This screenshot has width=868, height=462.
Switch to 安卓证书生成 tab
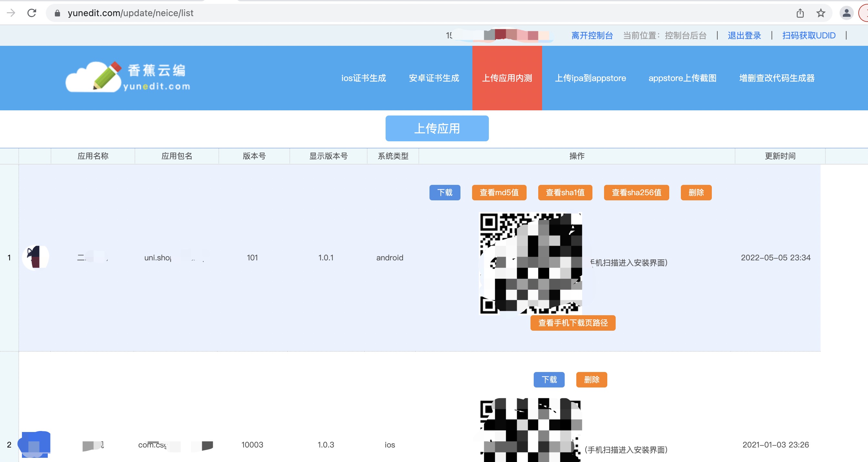pyautogui.click(x=434, y=78)
